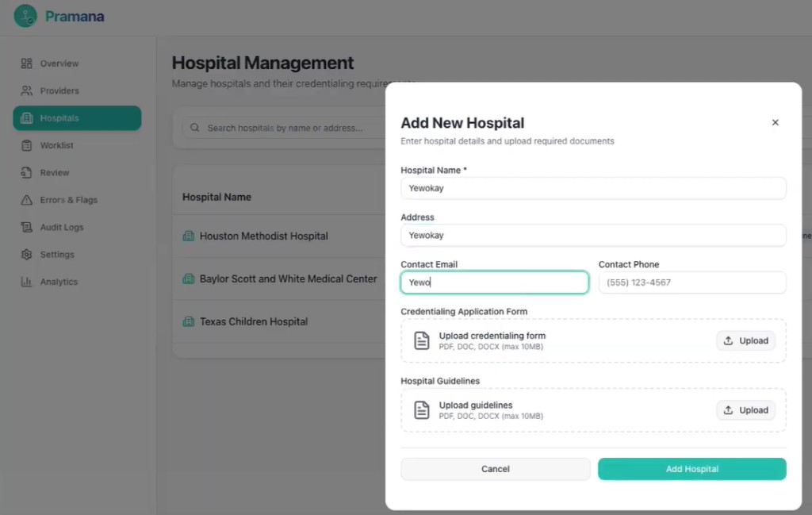
Task: Click Cancel in the Add New Hospital dialog
Action: (495, 468)
